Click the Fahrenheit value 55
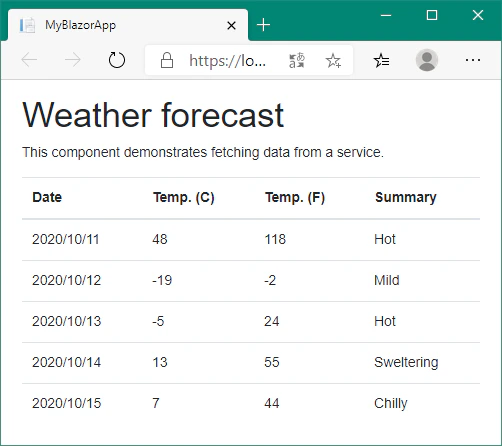This screenshot has width=502, height=446. coord(272,362)
